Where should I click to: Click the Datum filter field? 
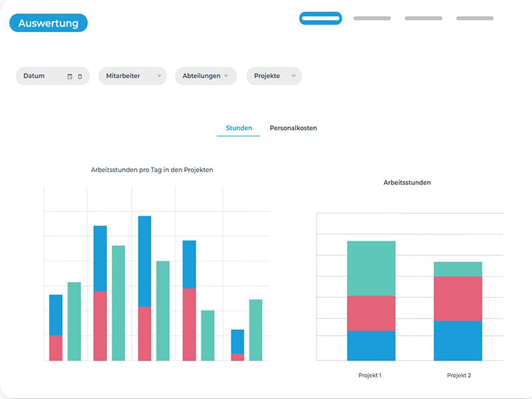53,76
